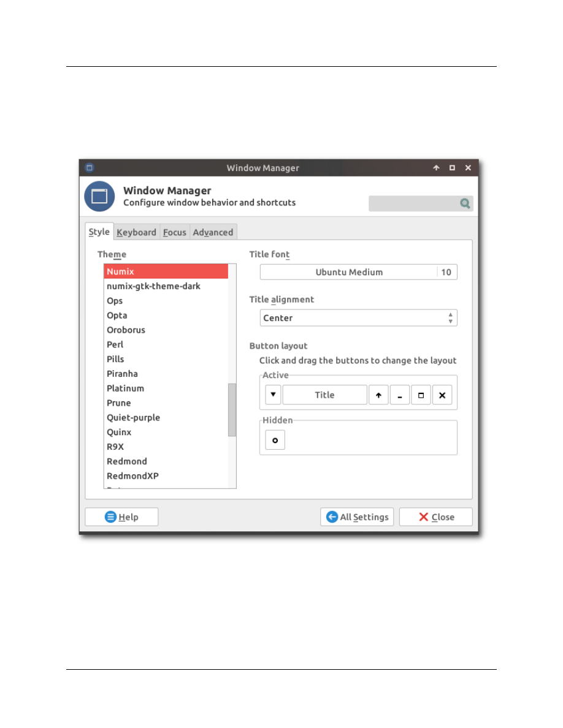Click the close X button in Active layout

coord(442,395)
